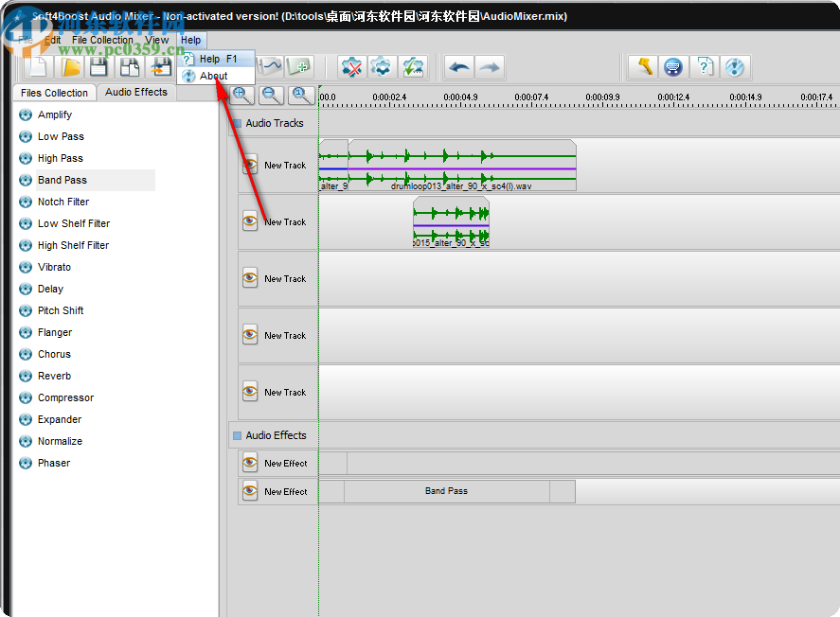This screenshot has height=617, width=840.
Task: Zoom in on the timeline with plus magnifier
Action: pos(241,96)
